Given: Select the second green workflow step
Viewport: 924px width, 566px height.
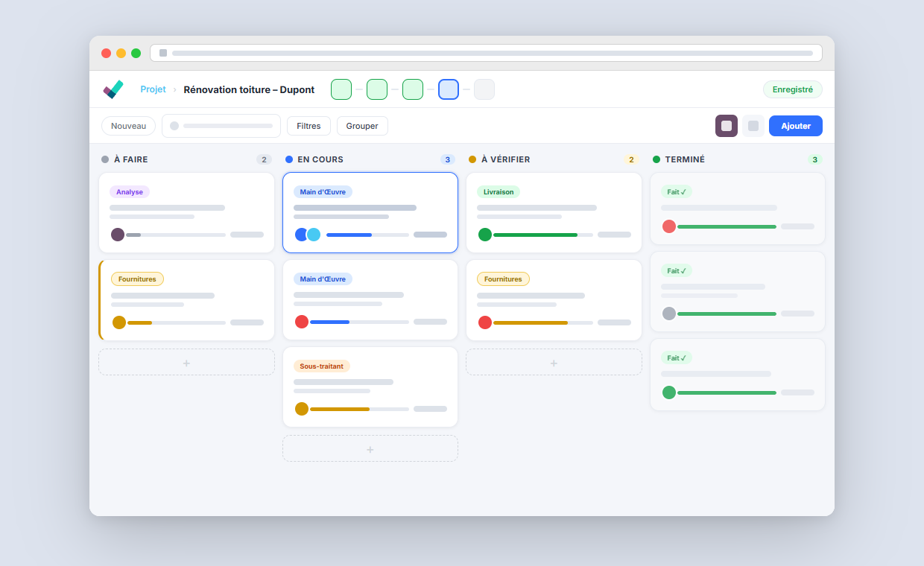Looking at the screenshot, I should point(377,89).
